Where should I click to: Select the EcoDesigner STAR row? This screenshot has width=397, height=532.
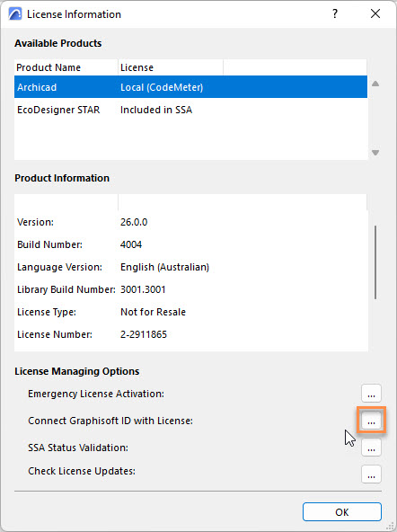[x=190, y=110]
